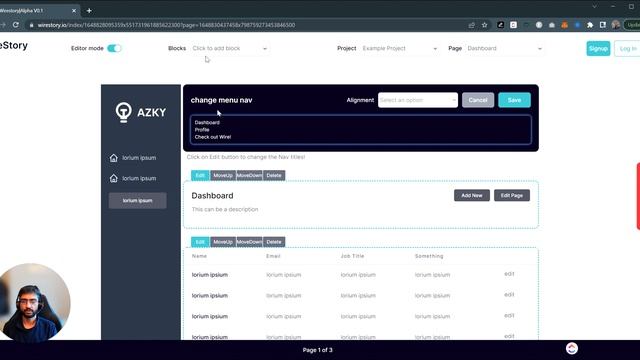
Task: Click the 'edit' link in first table row
Action: (x=509, y=274)
